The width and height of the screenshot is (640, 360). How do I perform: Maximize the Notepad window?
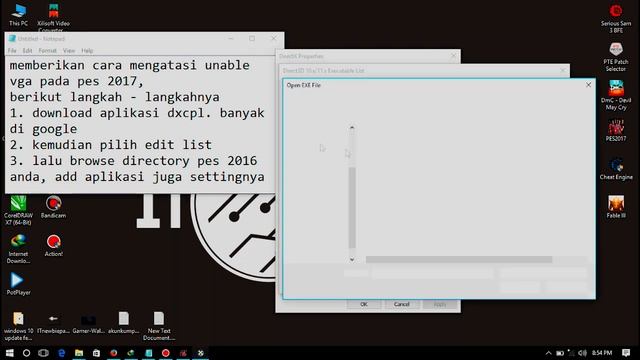[252, 38]
